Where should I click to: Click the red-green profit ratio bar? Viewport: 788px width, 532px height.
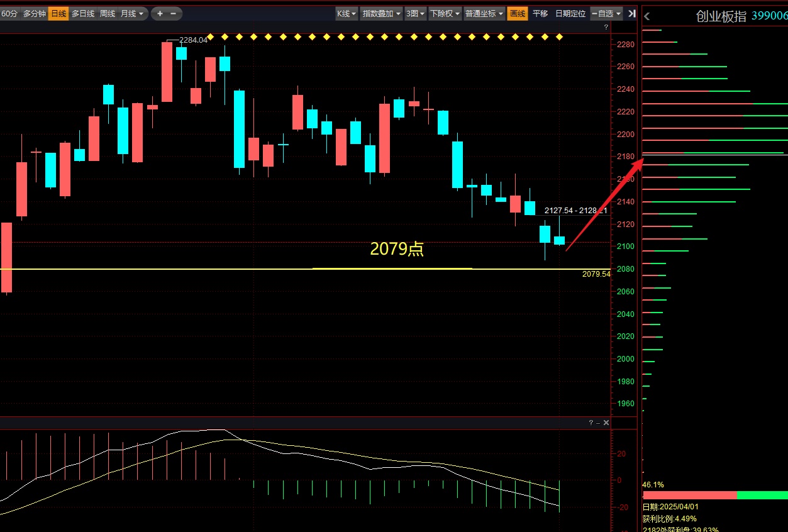[x=714, y=496]
